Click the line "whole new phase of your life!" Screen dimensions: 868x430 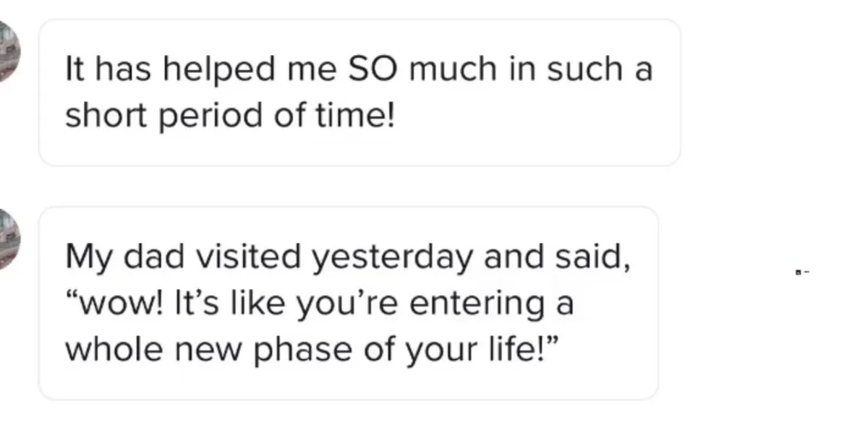coord(313,350)
